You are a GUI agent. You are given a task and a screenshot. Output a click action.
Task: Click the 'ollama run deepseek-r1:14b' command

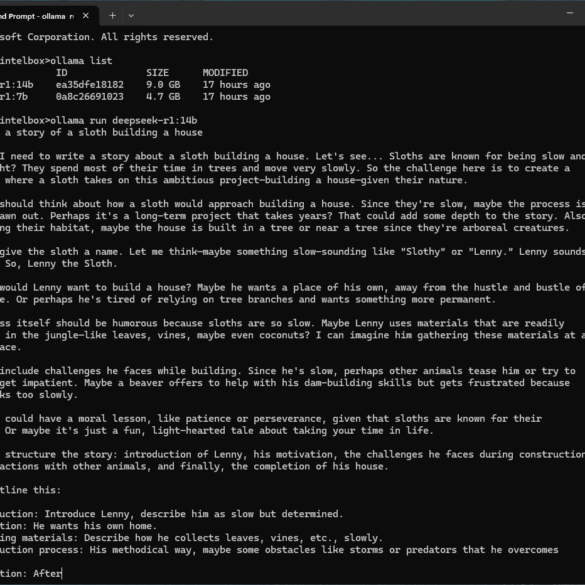tap(123, 120)
